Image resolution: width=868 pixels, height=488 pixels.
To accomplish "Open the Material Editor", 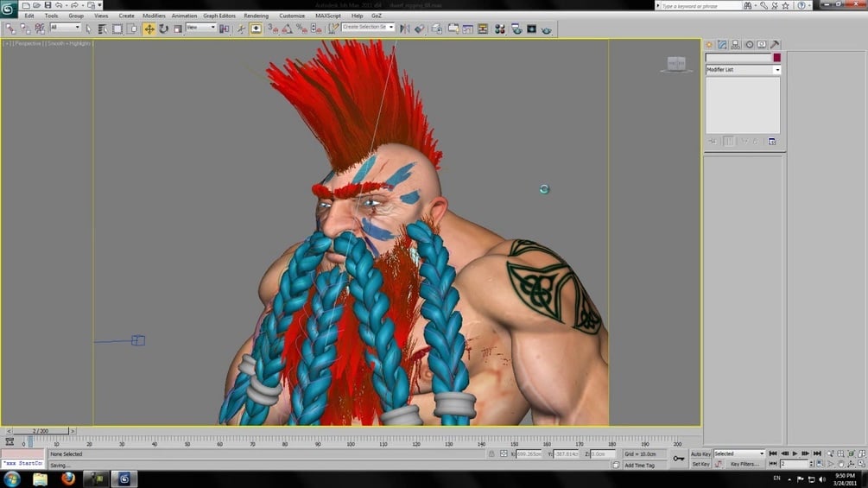I will coord(500,29).
